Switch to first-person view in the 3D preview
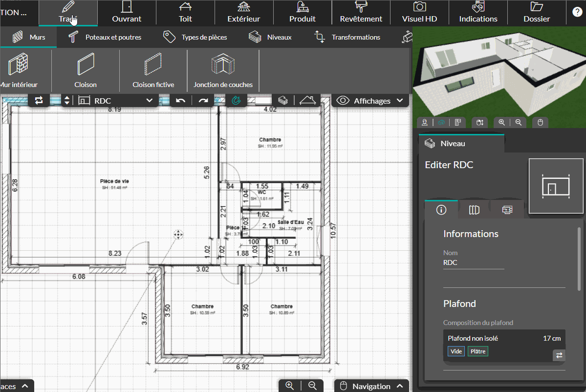Screen dimensions: 586x392 coord(425,123)
